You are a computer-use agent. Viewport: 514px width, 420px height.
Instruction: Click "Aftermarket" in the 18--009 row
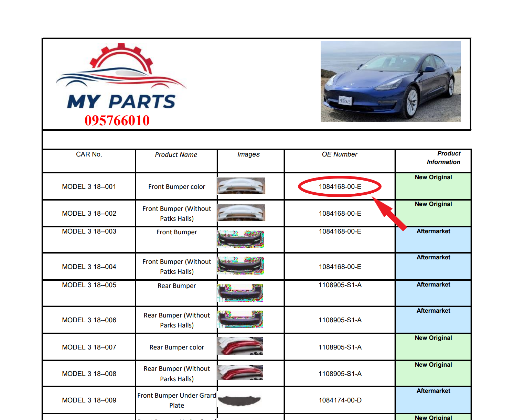(x=433, y=391)
